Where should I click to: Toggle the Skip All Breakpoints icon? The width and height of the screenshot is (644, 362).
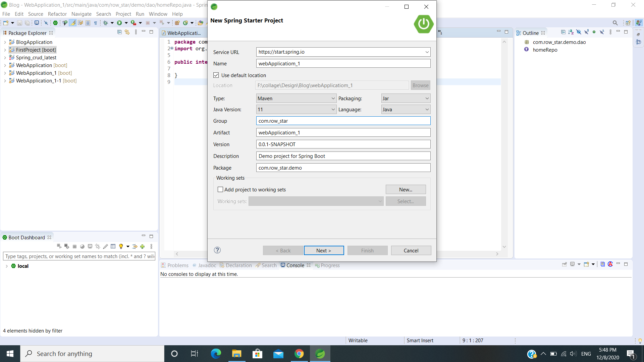(x=46, y=22)
